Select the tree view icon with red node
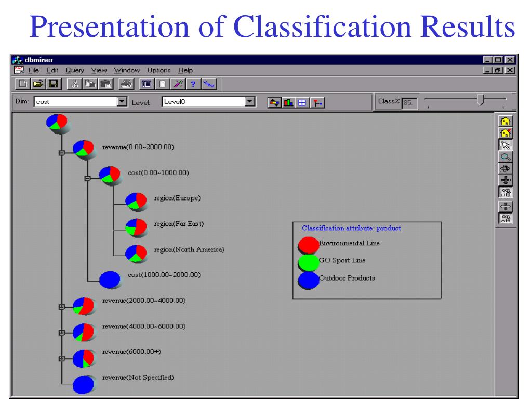The width and height of the screenshot is (532, 399). (317, 102)
